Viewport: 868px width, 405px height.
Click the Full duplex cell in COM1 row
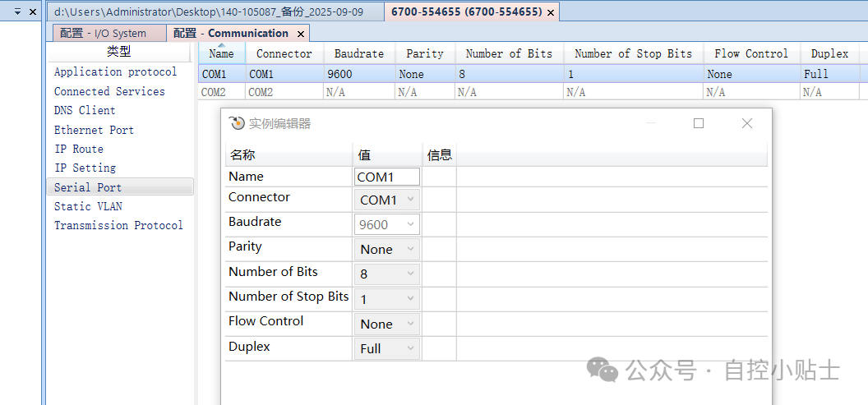[830, 74]
